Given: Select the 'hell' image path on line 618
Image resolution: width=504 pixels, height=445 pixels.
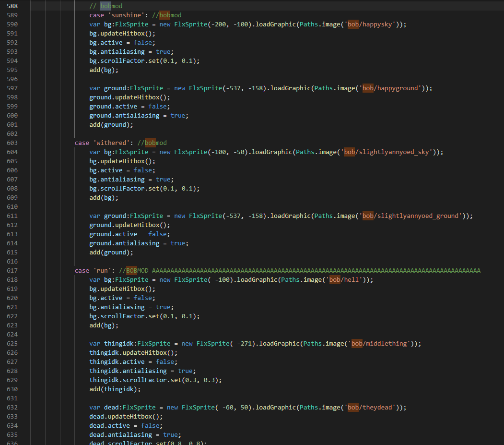Looking at the screenshot, I should point(351,279).
